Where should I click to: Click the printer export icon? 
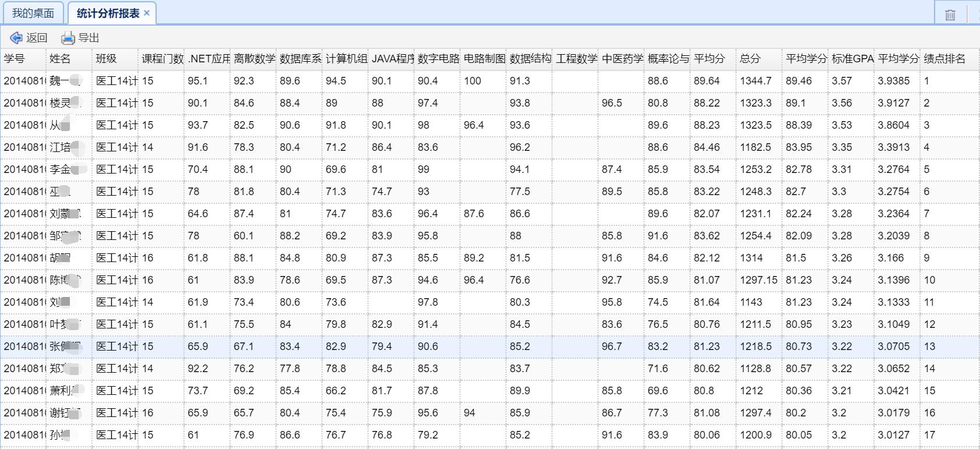[68, 38]
